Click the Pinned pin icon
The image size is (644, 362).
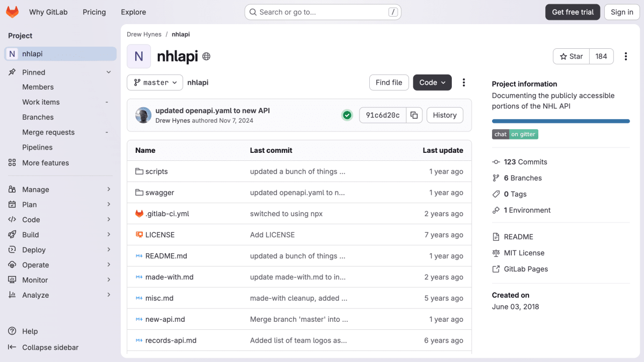coord(12,72)
